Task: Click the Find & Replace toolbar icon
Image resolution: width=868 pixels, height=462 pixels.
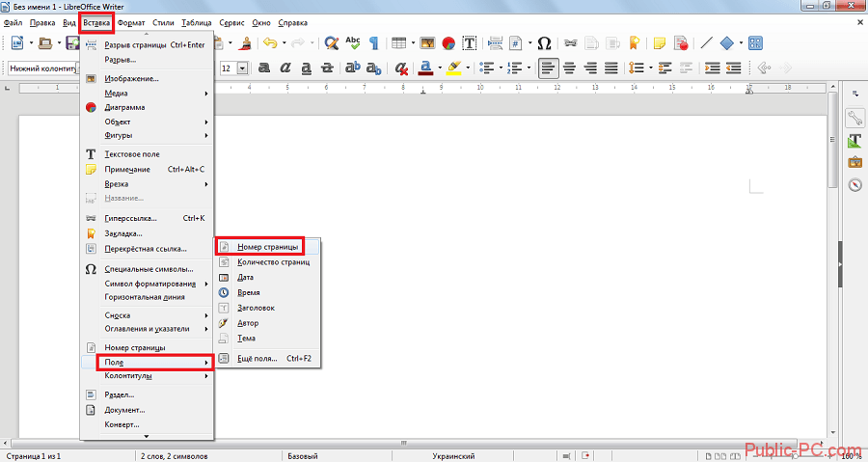Action: tap(331, 43)
